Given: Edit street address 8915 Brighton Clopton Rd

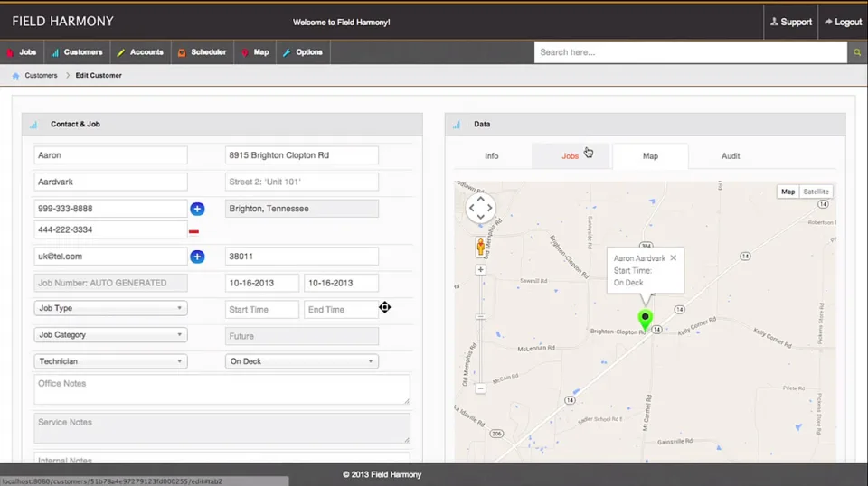Looking at the screenshot, I should 302,155.
